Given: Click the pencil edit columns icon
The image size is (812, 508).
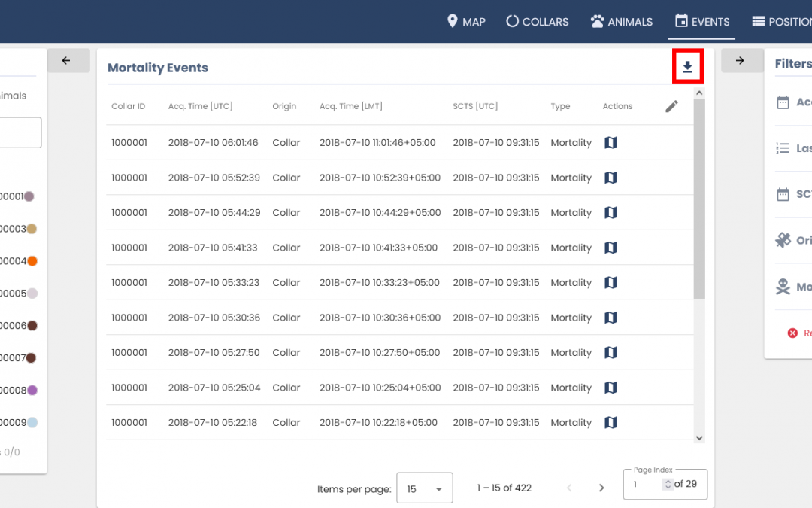Looking at the screenshot, I should tap(671, 107).
